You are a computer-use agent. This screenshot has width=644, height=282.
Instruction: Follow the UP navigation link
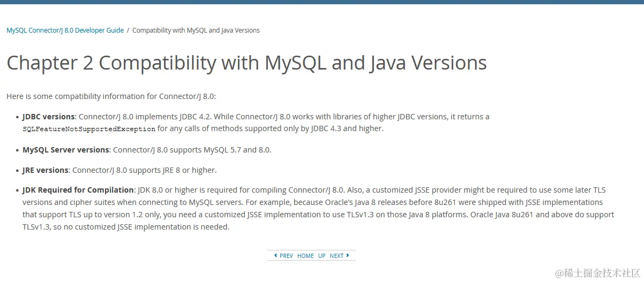322,256
